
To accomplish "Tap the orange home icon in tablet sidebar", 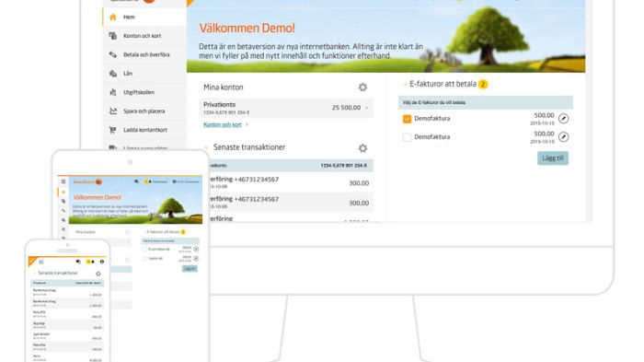I will coord(63,192).
